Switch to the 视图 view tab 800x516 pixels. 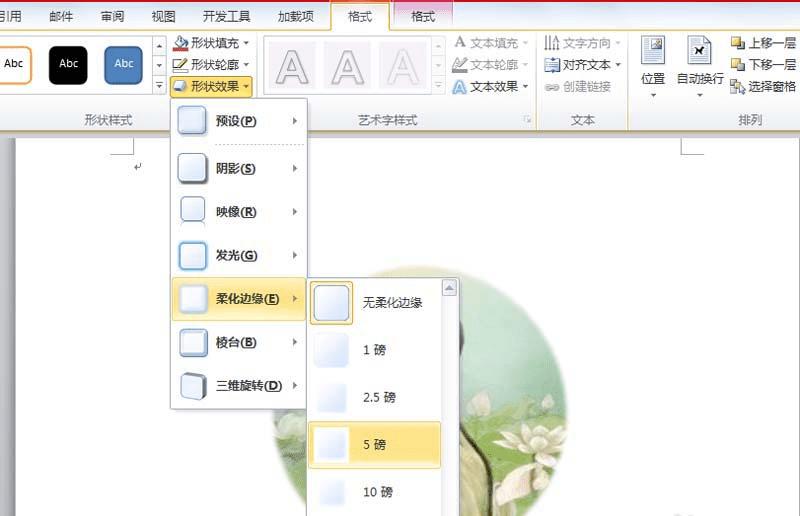164,17
